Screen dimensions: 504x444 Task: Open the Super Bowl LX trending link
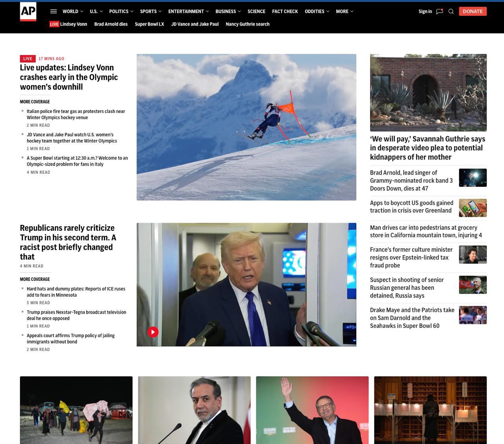click(x=149, y=24)
